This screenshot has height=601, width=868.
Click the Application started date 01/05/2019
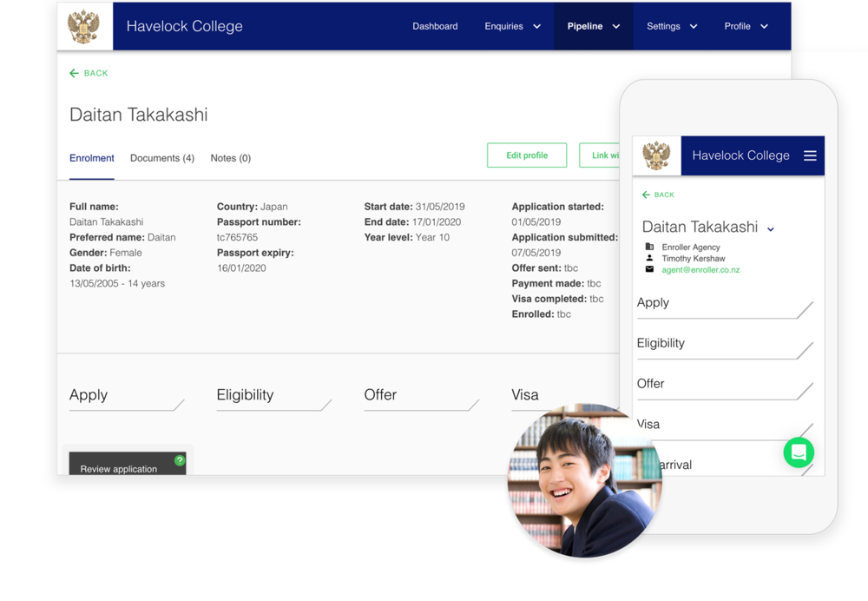pos(536,222)
